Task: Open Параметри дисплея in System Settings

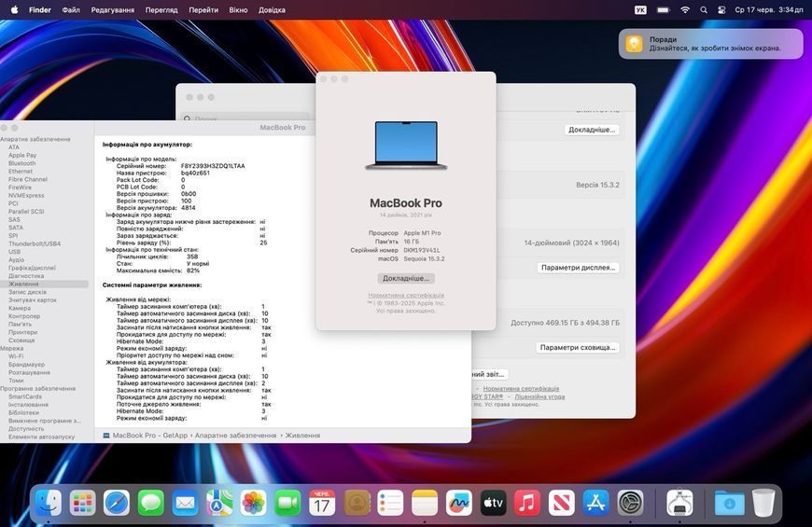Action: tap(578, 267)
